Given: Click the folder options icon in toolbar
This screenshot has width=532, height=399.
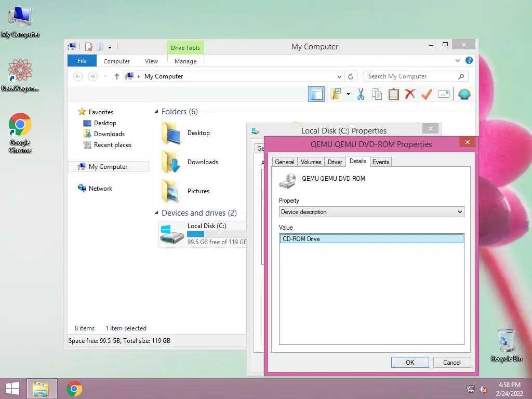Looking at the screenshot, I should tap(336, 94).
